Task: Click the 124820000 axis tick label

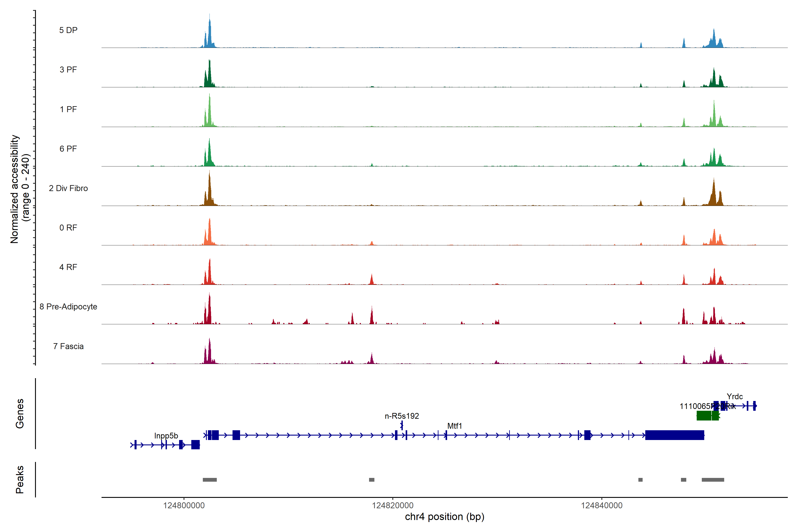Action: point(393,506)
